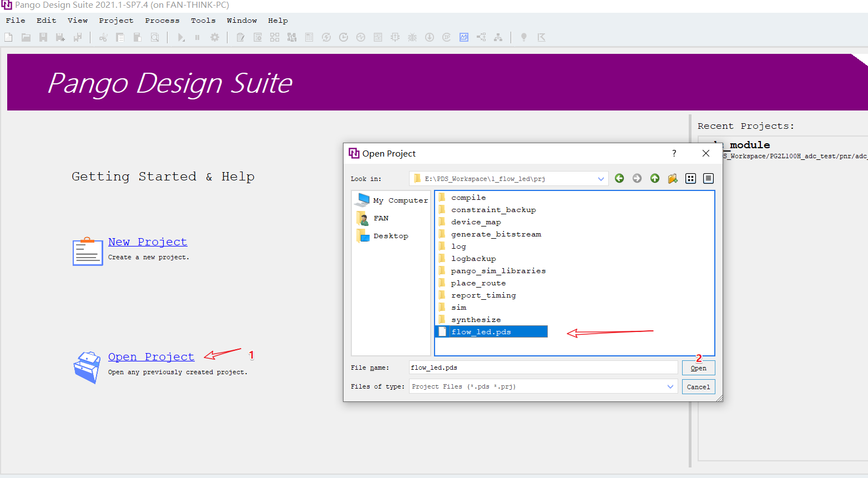
Task: Click the back-arrow icon at toolbar end
Action: click(542, 37)
